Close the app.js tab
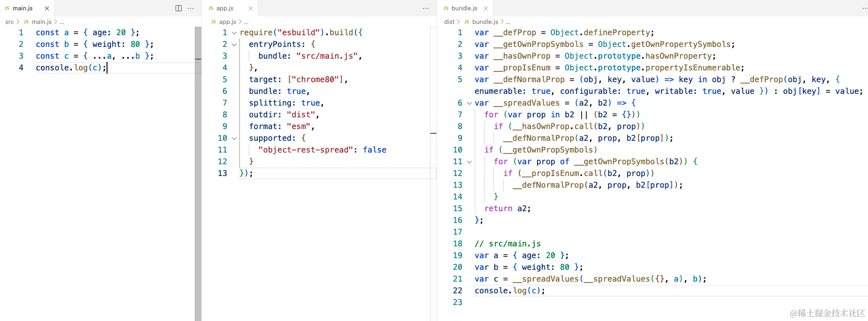The width and height of the screenshot is (868, 321). click(x=251, y=8)
